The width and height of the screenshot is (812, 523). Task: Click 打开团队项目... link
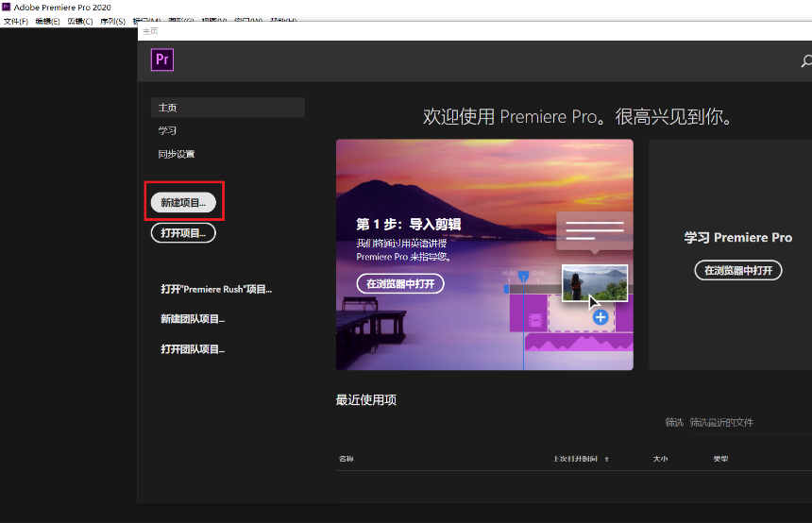coord(193,349)
